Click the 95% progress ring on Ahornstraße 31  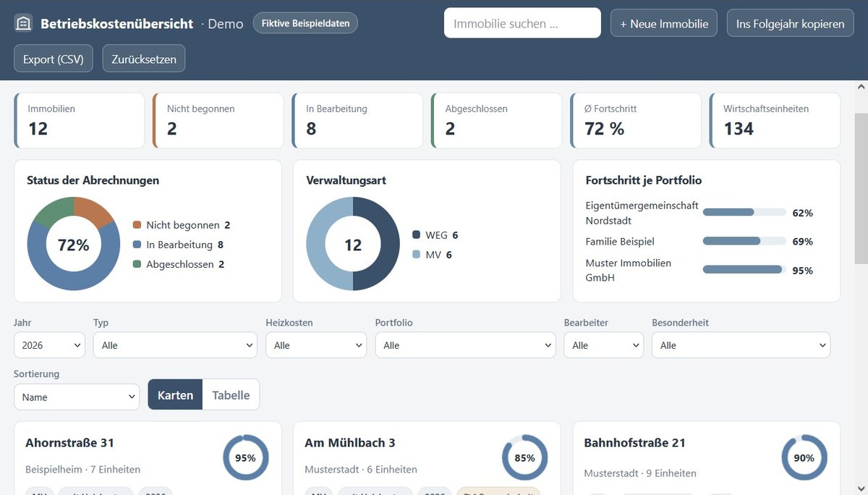[x=245, y=457]
